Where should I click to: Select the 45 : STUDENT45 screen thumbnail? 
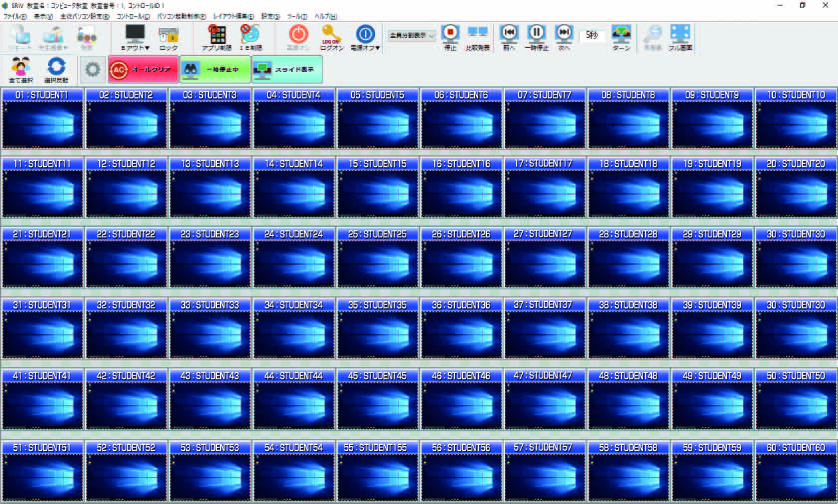377,406
